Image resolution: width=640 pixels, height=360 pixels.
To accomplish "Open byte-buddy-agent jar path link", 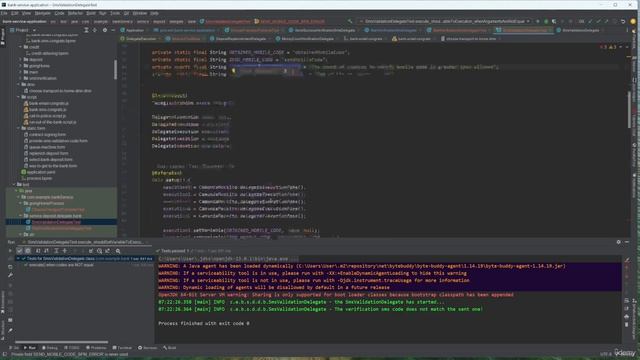I will click(431, 266).
